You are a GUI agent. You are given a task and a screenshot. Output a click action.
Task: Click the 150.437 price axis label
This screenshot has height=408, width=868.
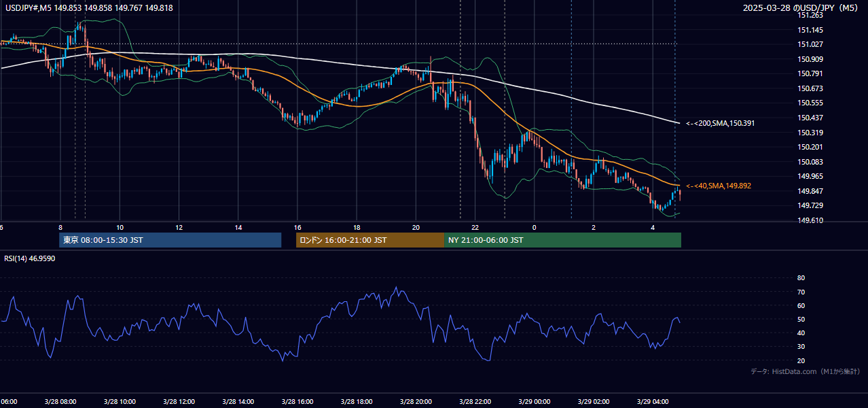pos(810,118)
